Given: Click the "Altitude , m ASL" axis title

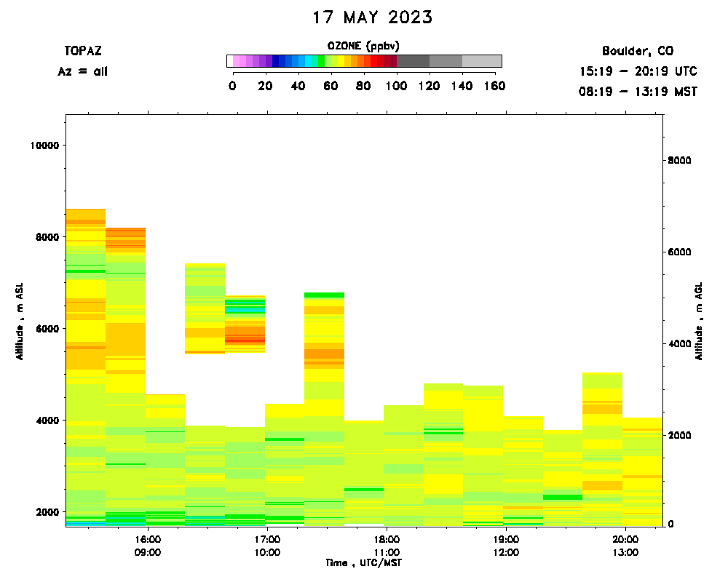Looking at the screenshot, I should [19, 321].
